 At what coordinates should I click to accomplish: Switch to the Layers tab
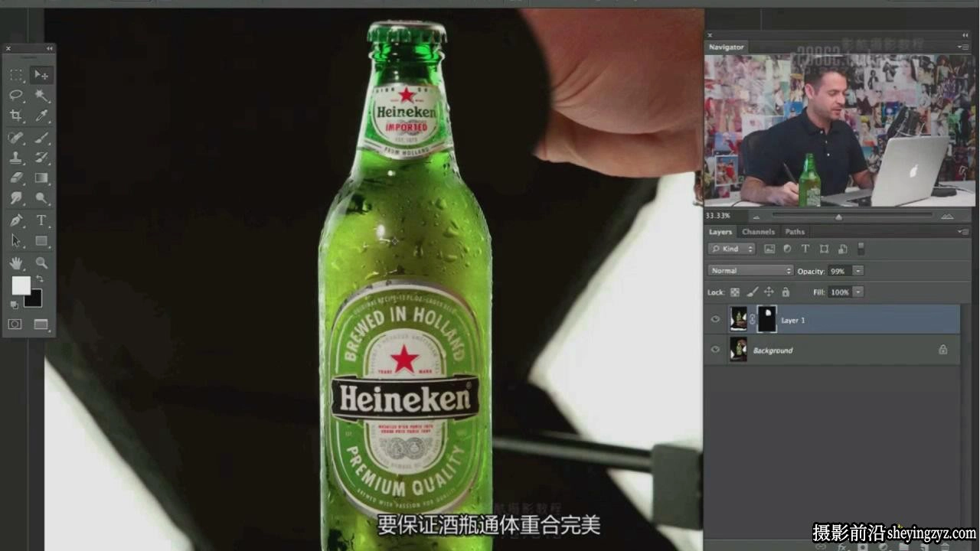[720, 232]
